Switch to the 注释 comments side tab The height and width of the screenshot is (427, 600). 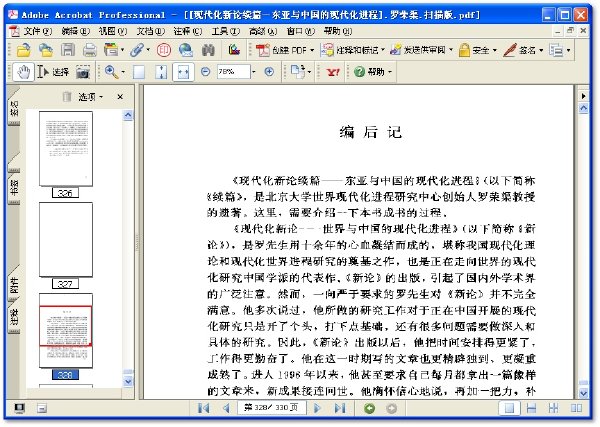(x=14, y=318)
